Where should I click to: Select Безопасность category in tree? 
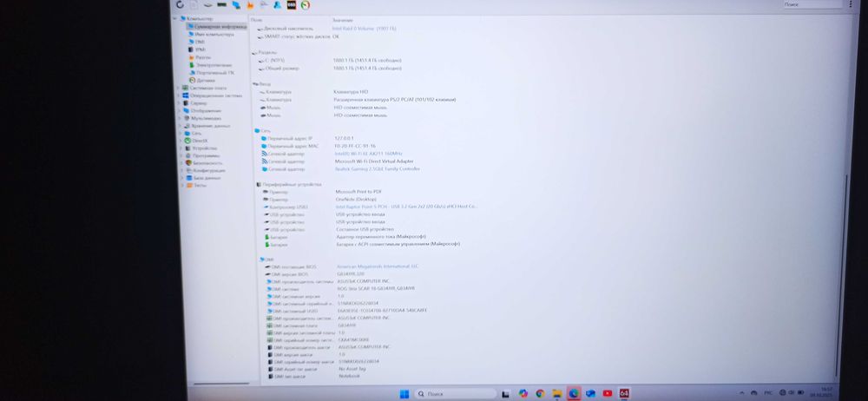pos(204,163)
